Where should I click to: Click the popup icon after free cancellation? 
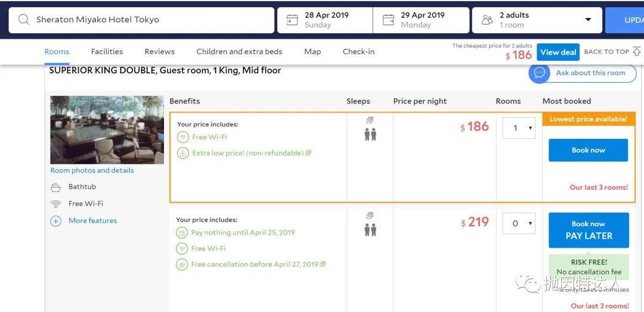point(323,264)
